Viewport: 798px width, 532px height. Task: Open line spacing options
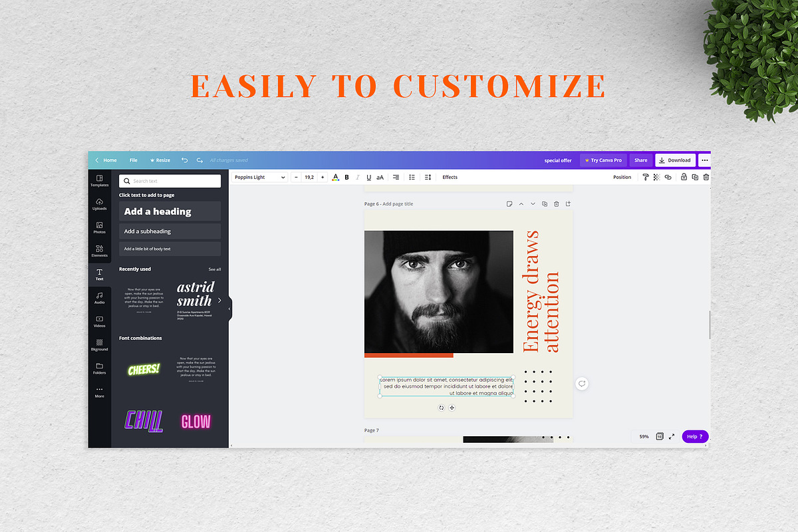pos(428,178)
